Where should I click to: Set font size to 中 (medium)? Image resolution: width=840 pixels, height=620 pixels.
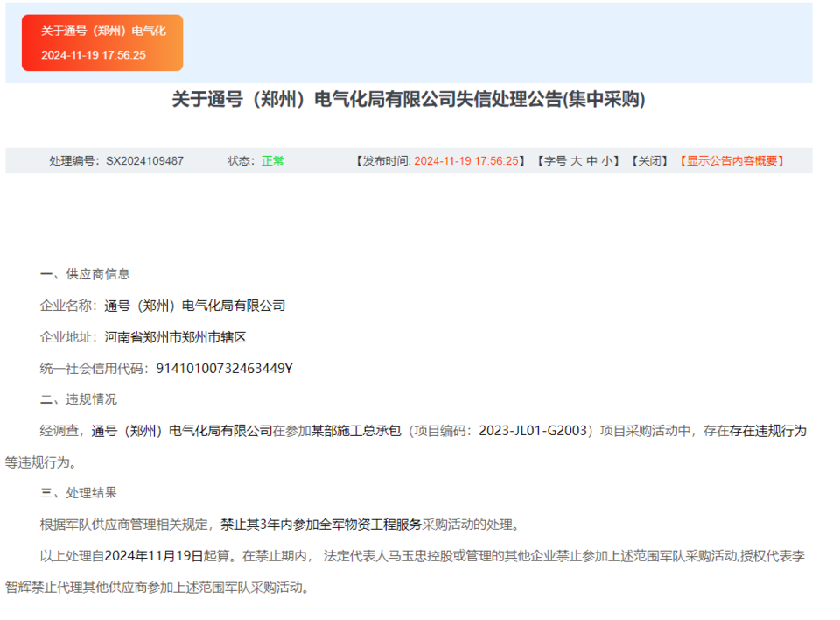(592, 161)
